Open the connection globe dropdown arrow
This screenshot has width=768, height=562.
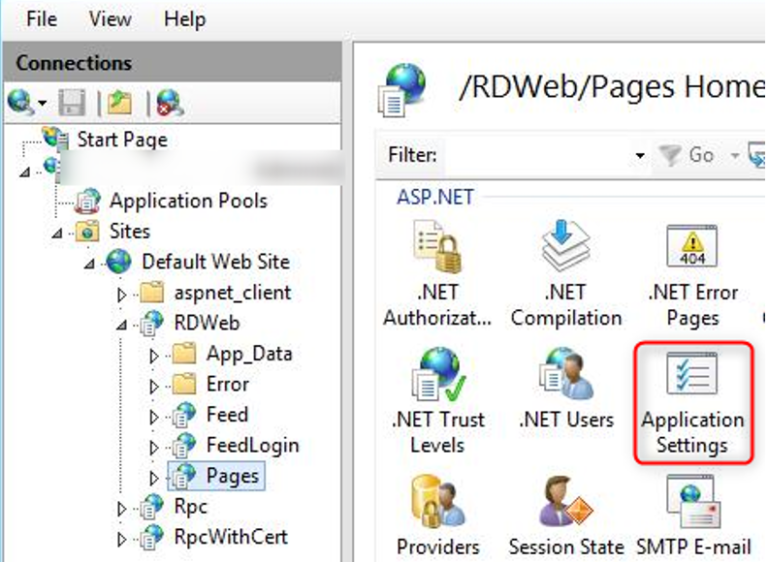[42, 103]
